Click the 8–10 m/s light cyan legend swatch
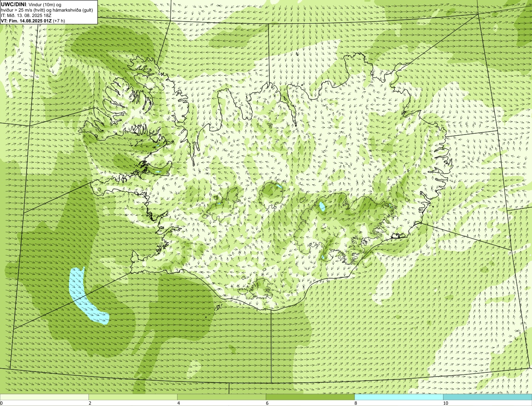This screenshot has width=532, height=406. 399,397
